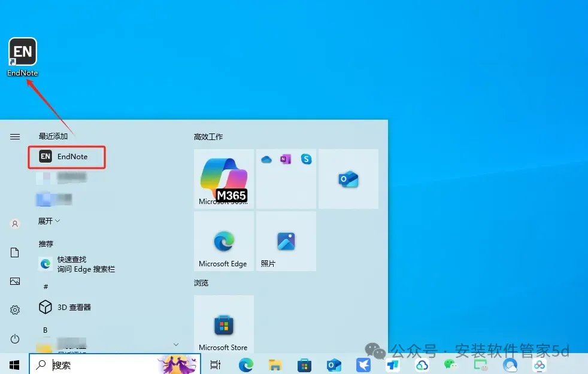Open the Pictures icon in Start sidebar
The height and width of the screenshot is (374, 588).
point(15,281)
